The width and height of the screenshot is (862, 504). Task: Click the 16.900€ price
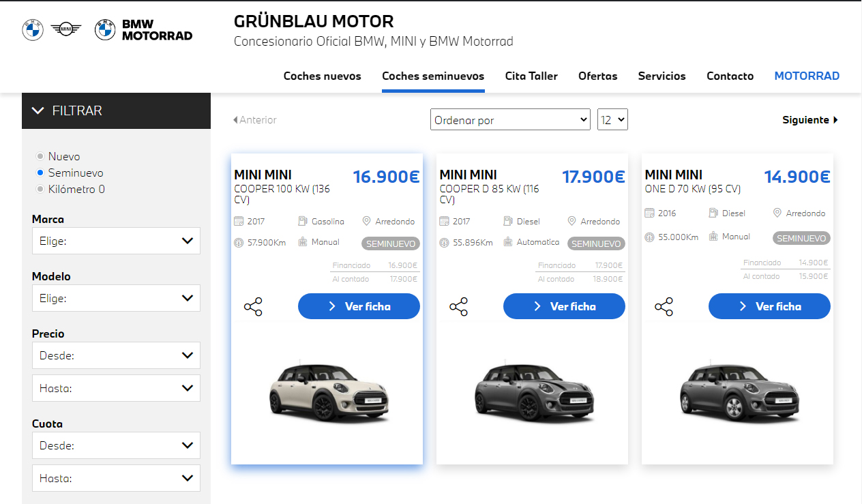coord(386,177)
